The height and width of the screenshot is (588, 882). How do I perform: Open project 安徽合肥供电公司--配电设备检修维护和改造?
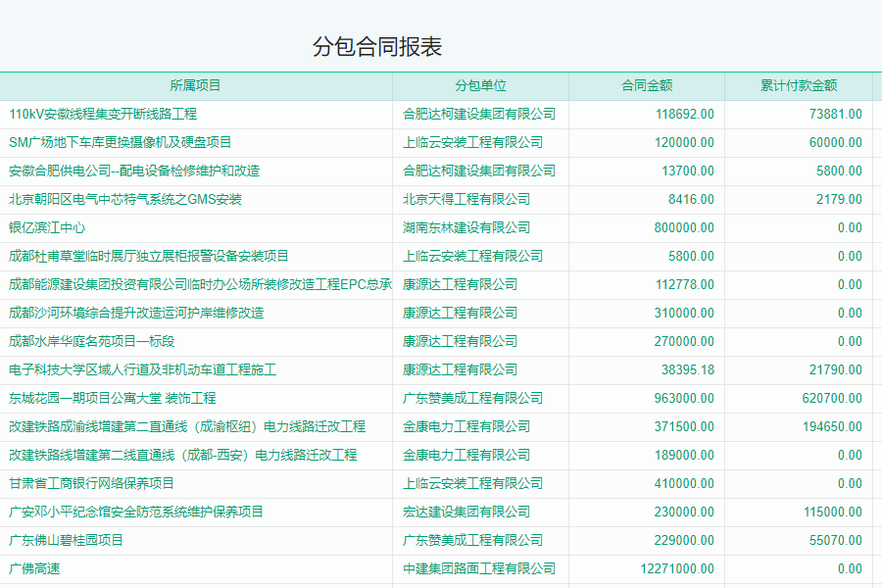point(134,171)
